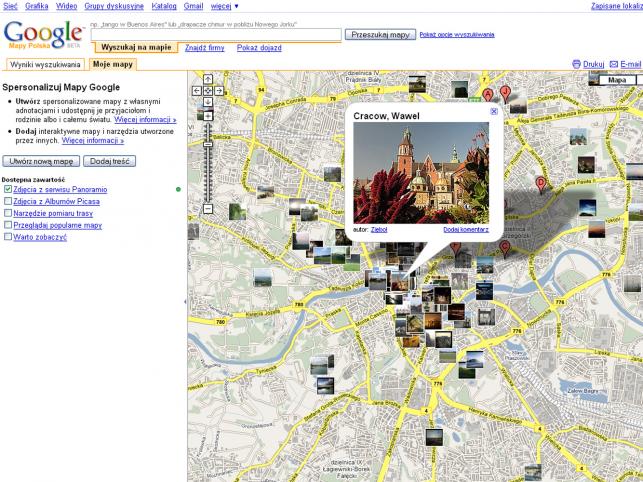This screenshot has width=643, height=482.
Task: Click the Narzędzie pomiaru trasy link
Action: (x=53, y=213)
